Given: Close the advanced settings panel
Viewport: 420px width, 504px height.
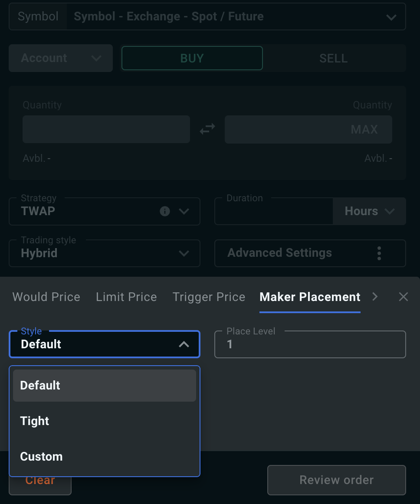Looking at the screenshot, I should [403, 297].
